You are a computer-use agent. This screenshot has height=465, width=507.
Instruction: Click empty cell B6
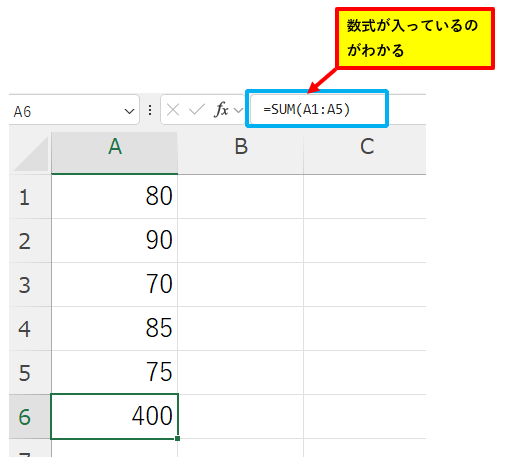tap(241, 417)
